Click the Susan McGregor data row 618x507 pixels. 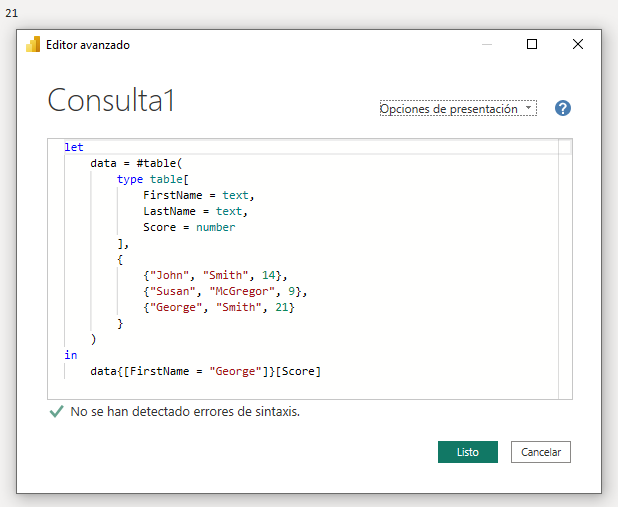pyautogui.click(x=225, y=291)
